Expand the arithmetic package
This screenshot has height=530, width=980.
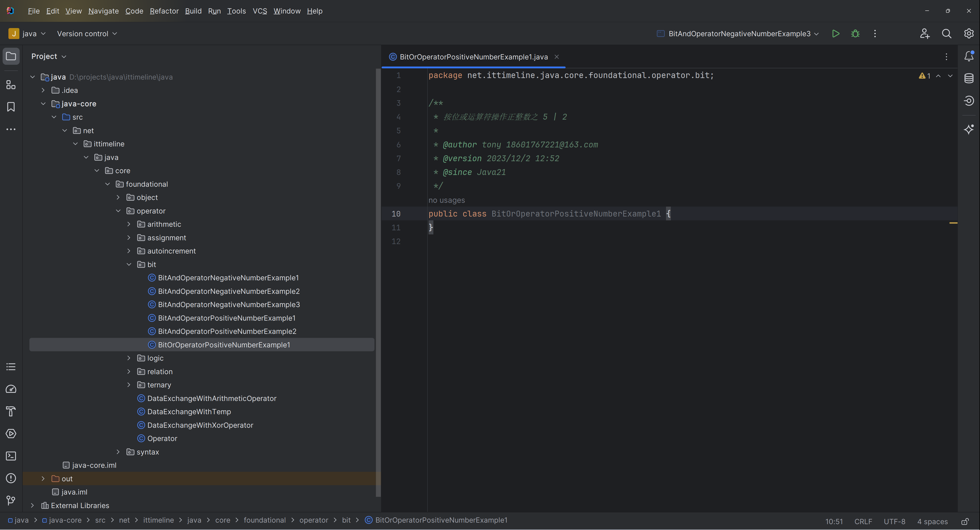click(x=129, y=224)
